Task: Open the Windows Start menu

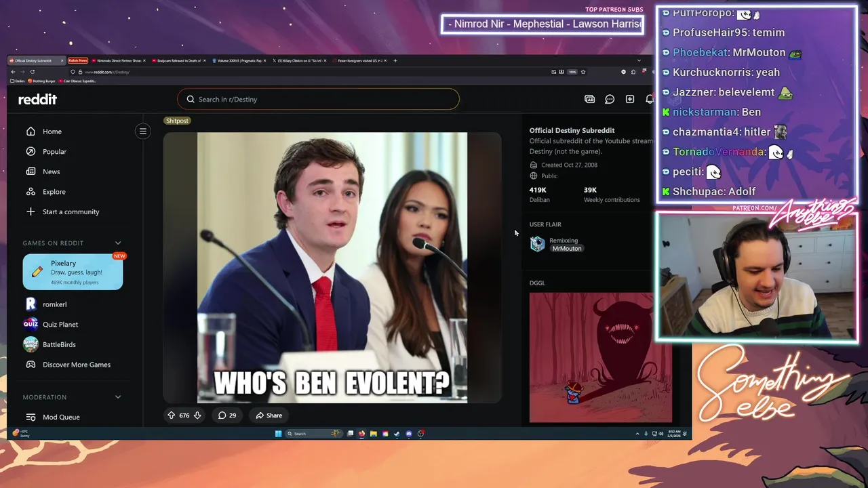Action: pyautogui.click(x=278, y=434)
